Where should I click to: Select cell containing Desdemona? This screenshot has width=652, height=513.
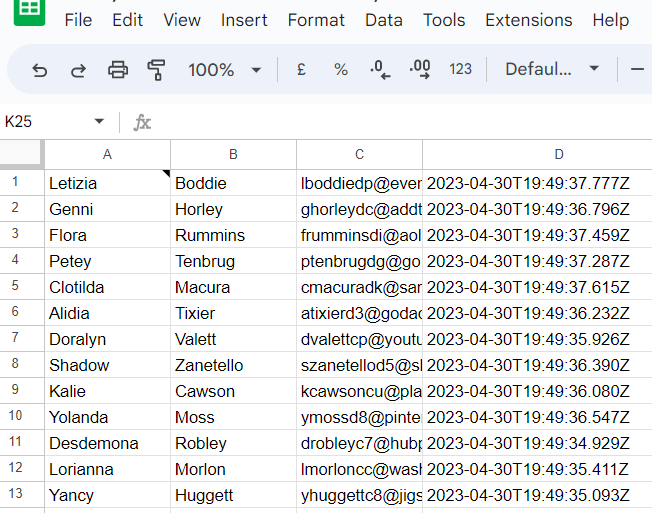click(107, 443)
